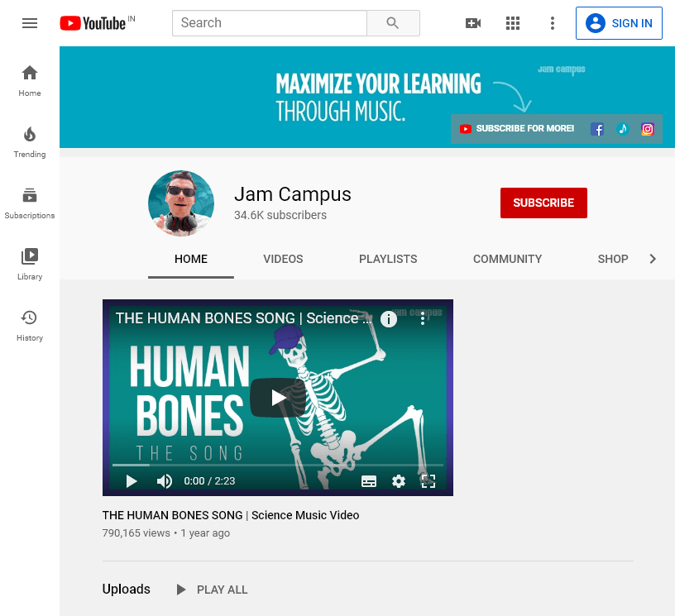675x616 pixels.
Task: Mute the video with speaker icon
Action: [x=164, y=481]
